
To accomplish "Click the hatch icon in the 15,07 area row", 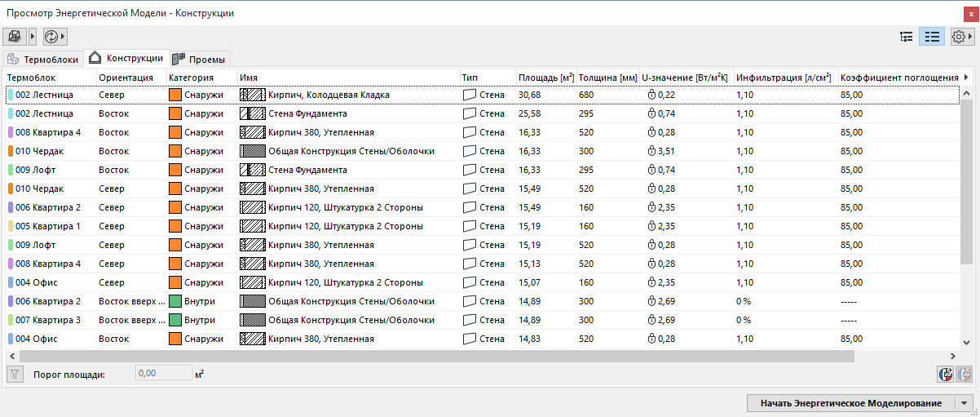I will point(253,282).
